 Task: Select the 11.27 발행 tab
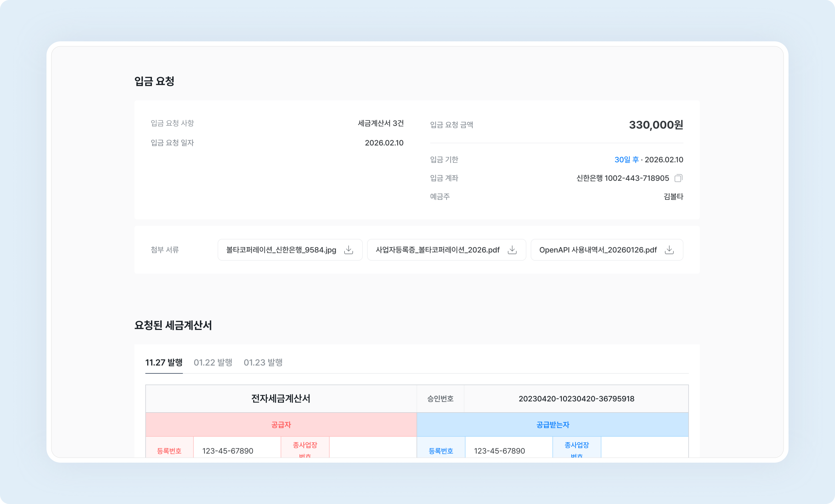tap(164, 362)
